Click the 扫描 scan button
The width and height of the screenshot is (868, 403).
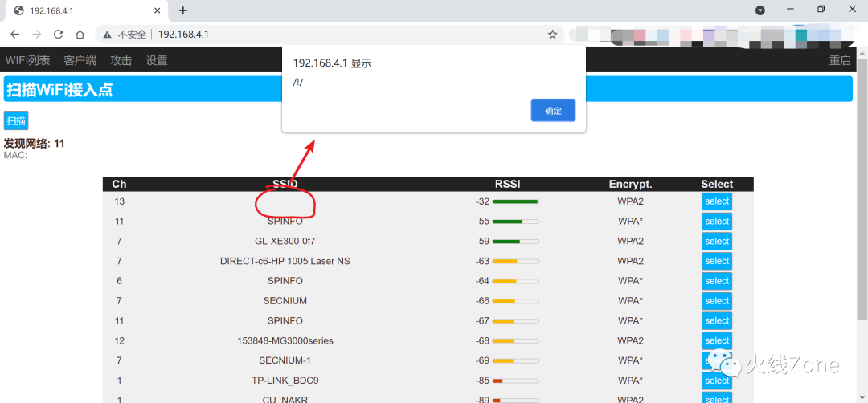[x=16, y=121]
